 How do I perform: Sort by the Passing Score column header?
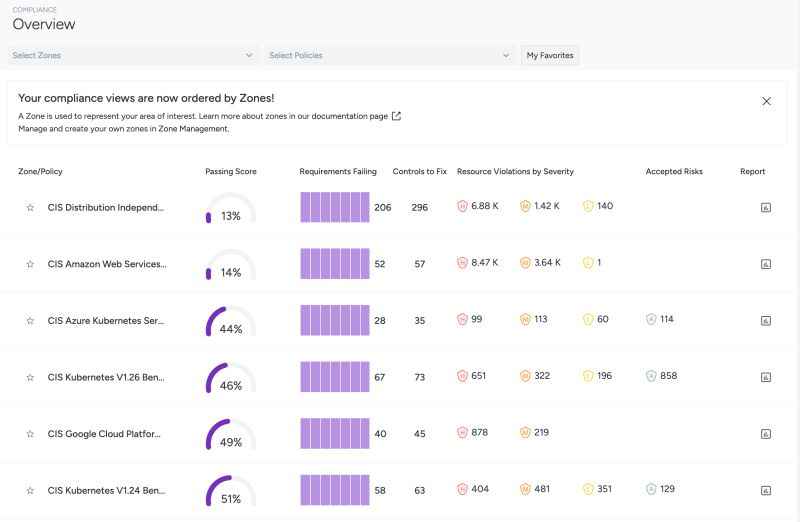231,172
